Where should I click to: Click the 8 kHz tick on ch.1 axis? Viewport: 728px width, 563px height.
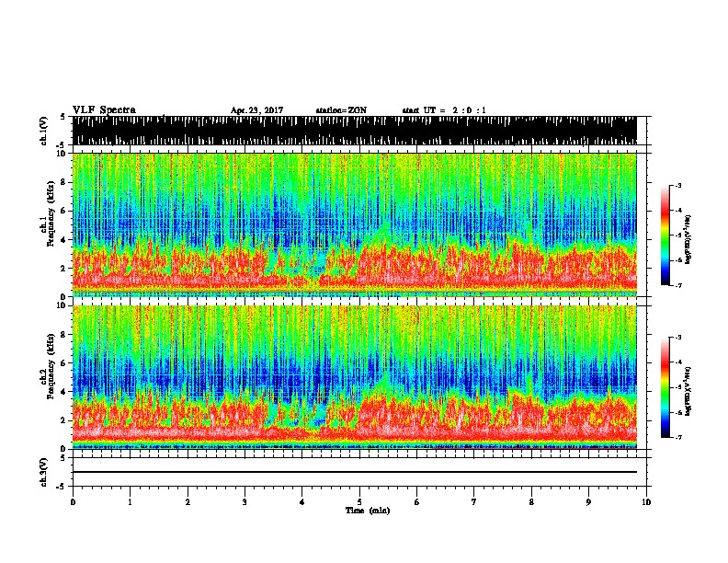[x=64, y=182]
